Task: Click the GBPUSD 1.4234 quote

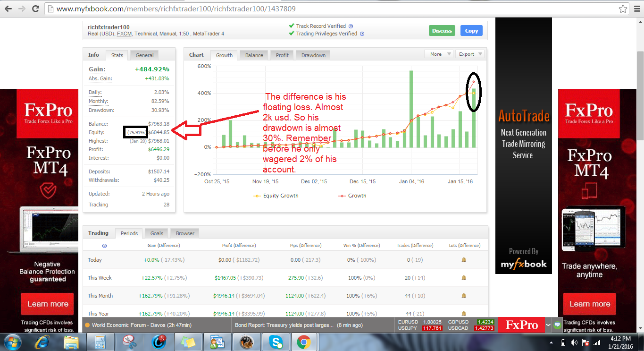Action: coord(470,322)
